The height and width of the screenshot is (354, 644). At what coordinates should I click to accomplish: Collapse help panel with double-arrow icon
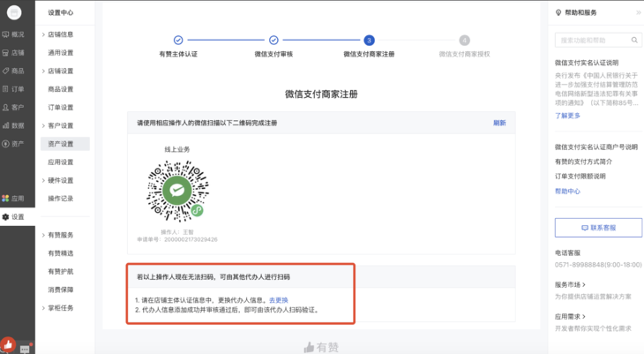pos(639,12)
